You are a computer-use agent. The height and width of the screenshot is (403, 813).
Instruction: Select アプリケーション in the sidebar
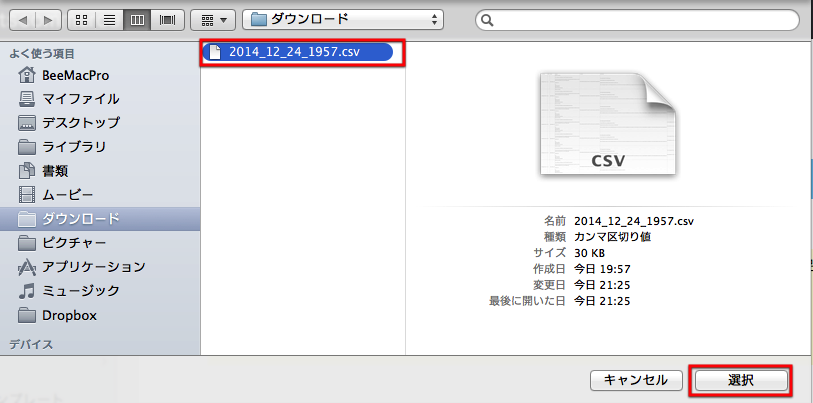pos(93,267)
